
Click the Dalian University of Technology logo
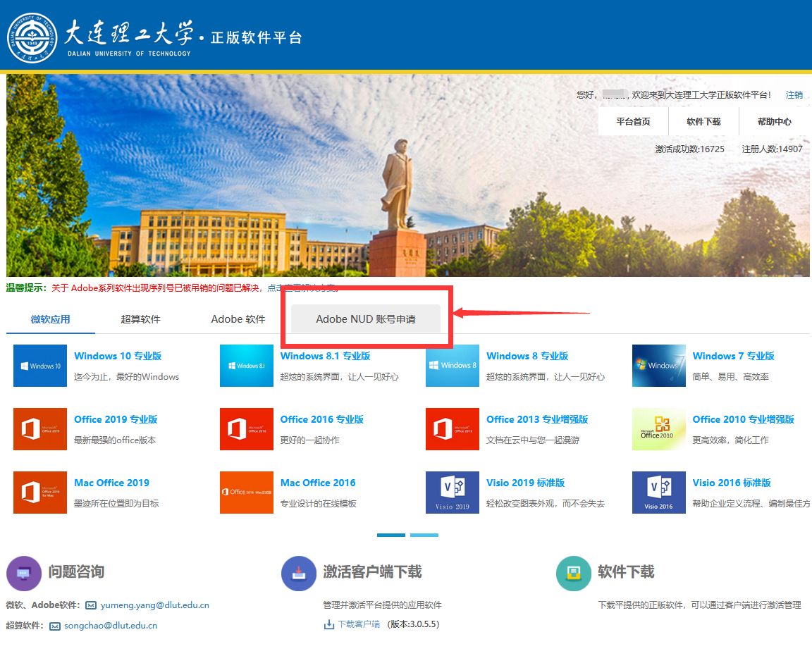[32, 35]
